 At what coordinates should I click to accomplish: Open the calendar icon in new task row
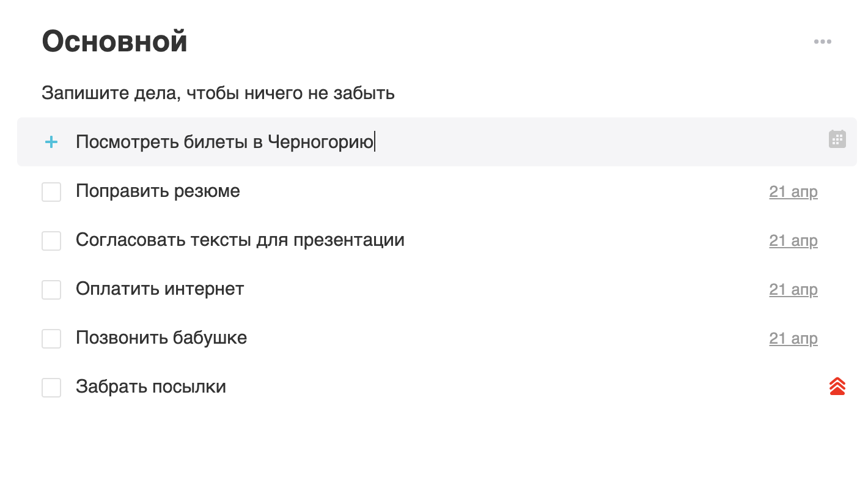point(837,139)
